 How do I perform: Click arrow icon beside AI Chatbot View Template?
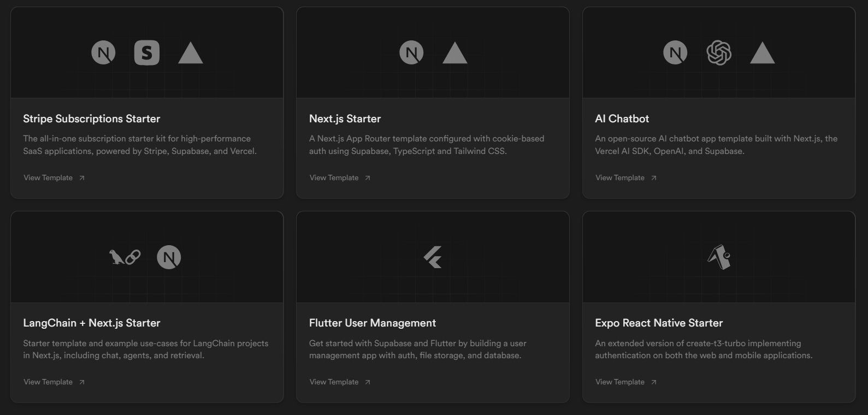click(654, 178)
